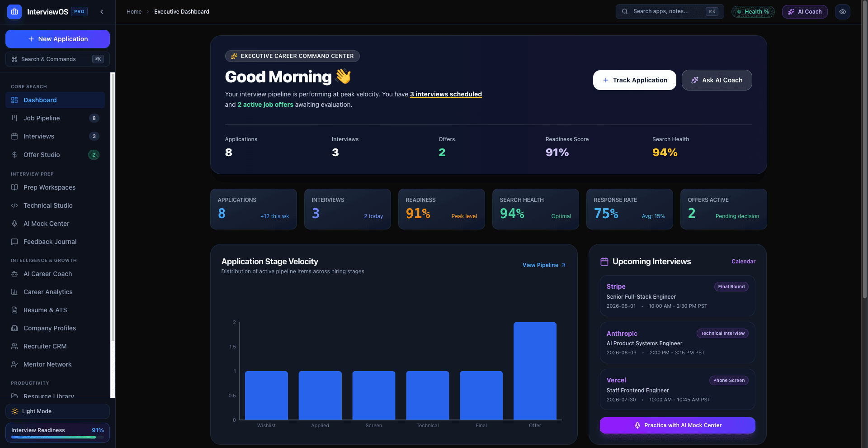Click the Technical Studio code icon

14,205
